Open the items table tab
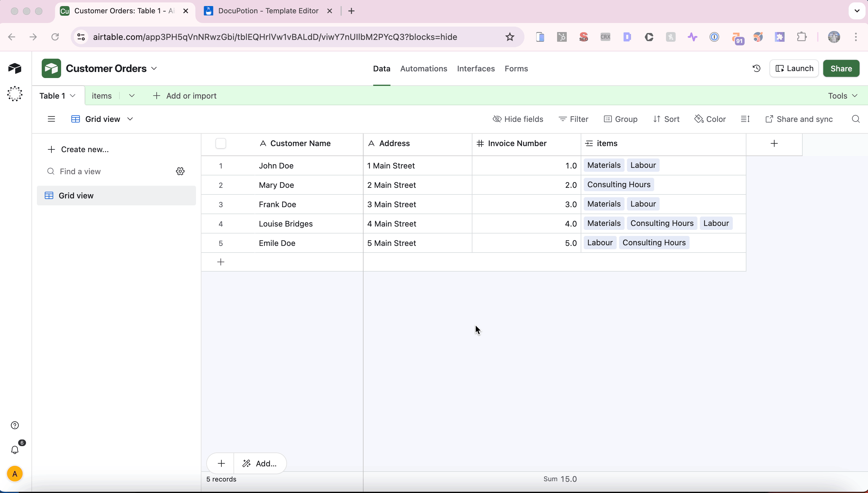The width and height of the screenshot is (868, 493). click(102, 96)
